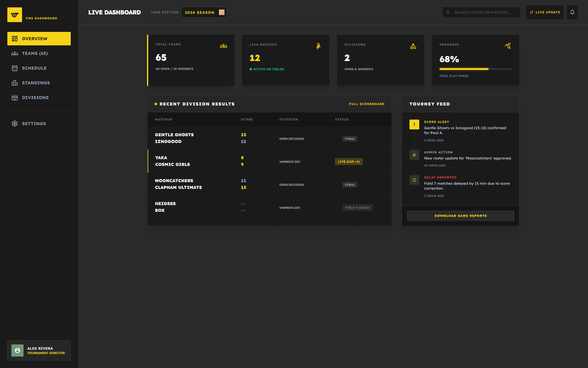Toggle the Live Update button

pos(545,12)
